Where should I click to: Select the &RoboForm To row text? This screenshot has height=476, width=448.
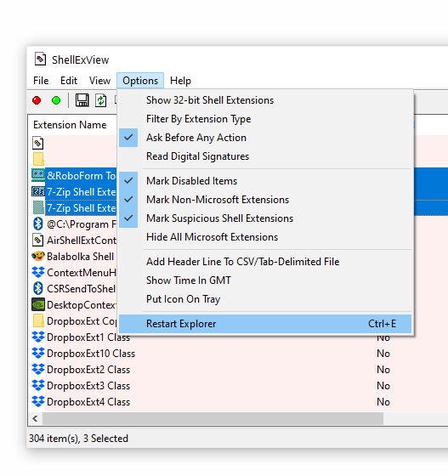(x=82, y=175)
